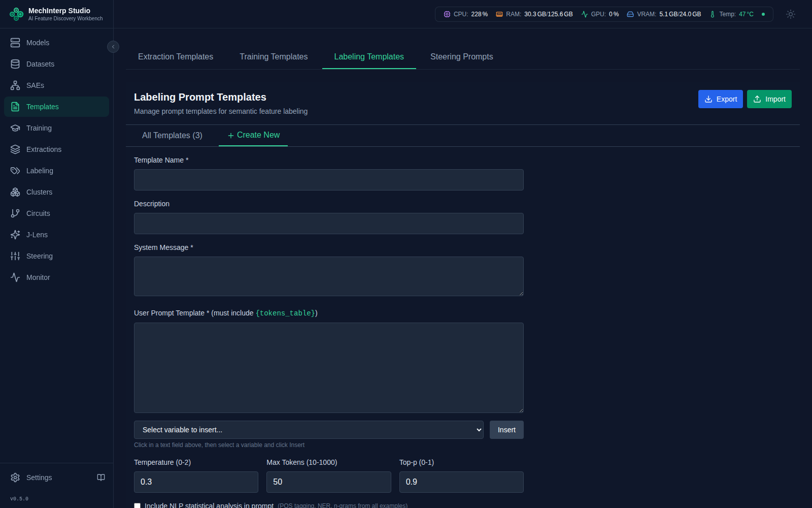Click the CPU chip icon in status bar
The width and height of the screenshot is (812, 508).
447,14
